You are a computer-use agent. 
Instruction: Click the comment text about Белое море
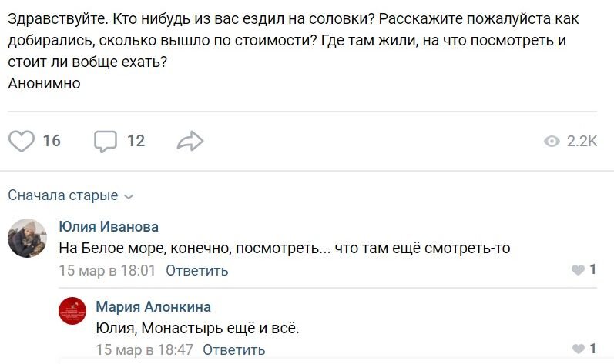285,248
